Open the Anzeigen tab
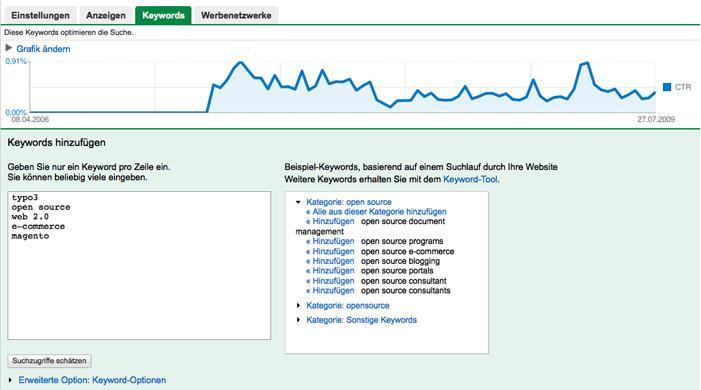The height and width of the screenshot is (390, 701). (x=106, y=15)
